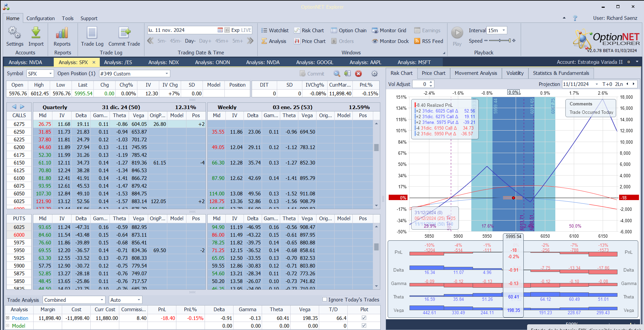Open the Support ribbon tab
This screenshot has height=330, width=644.
[89, 18]
